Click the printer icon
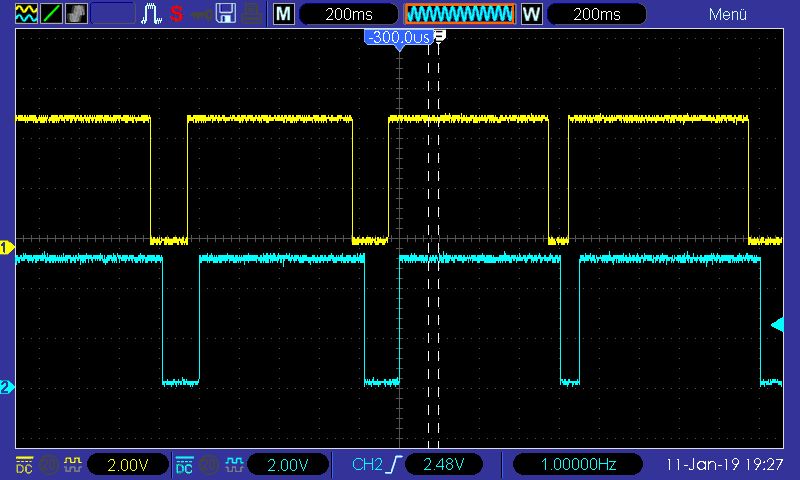 (252, 14)
